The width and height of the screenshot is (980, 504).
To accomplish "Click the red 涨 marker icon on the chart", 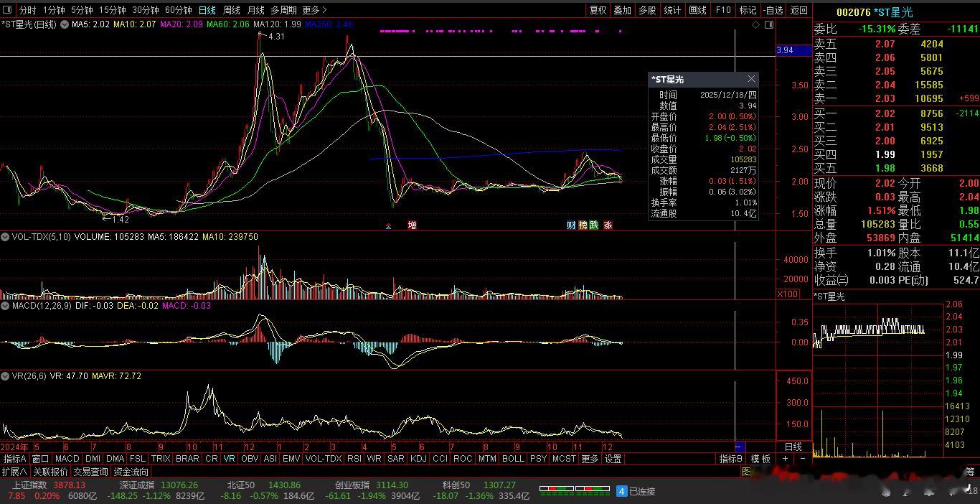I will 608,225.
